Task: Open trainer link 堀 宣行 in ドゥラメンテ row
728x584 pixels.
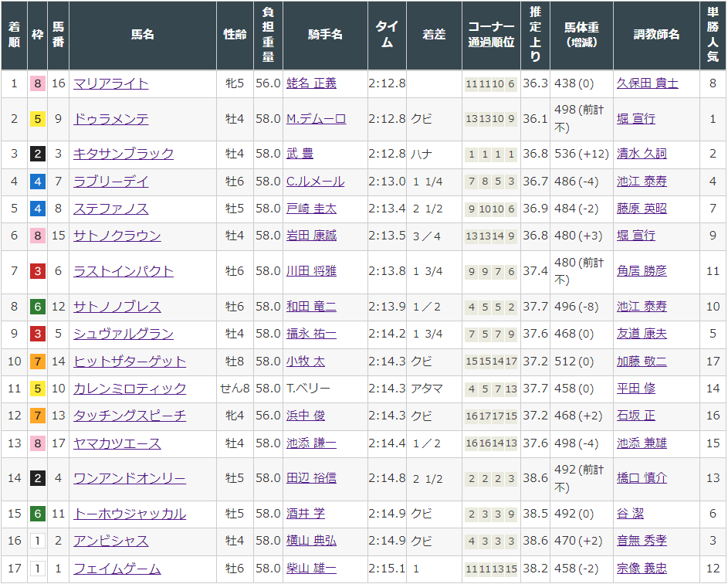Action: click(x=635, y=119)
